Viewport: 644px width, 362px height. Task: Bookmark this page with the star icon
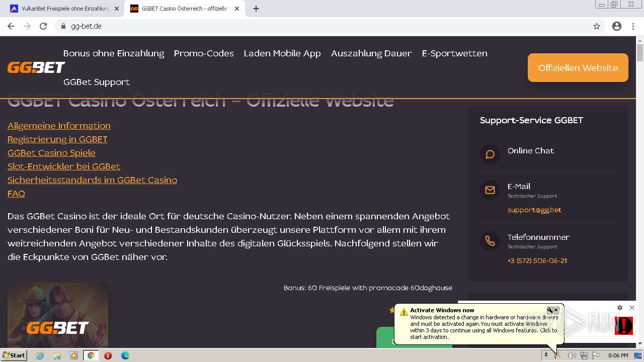click(x=597, y=26)
